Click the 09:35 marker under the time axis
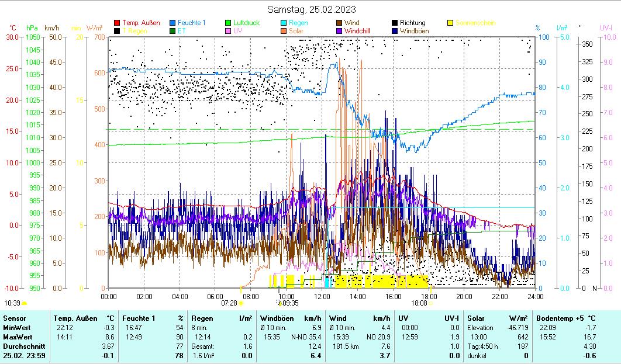The height and width of the screenshot is (364, 621). (280, 303)
